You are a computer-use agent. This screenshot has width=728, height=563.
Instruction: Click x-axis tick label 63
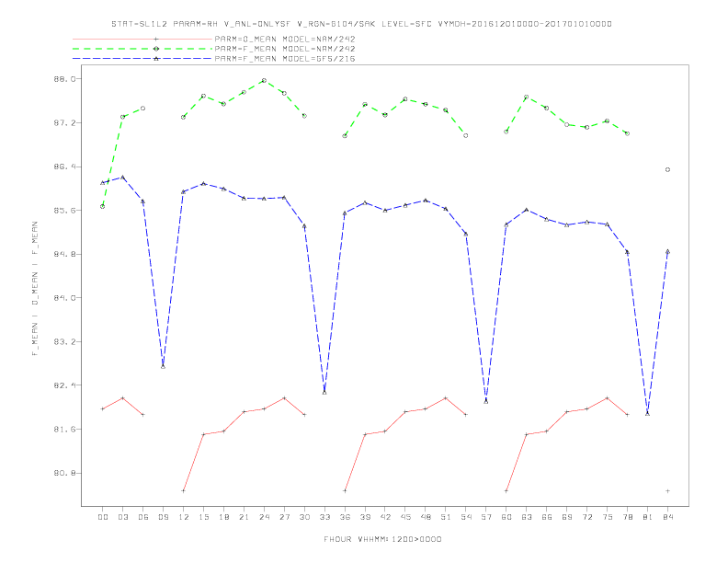[527, 517]
